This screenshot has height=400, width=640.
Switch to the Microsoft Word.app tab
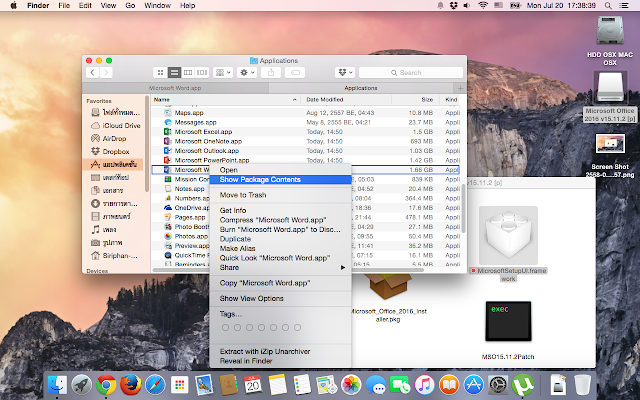tap(175, 88)
